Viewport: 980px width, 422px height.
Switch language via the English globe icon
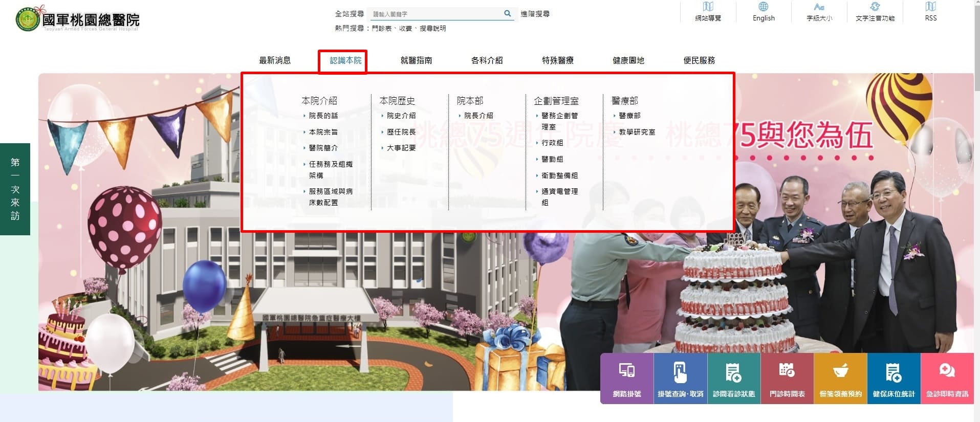[x=763, y=12]
